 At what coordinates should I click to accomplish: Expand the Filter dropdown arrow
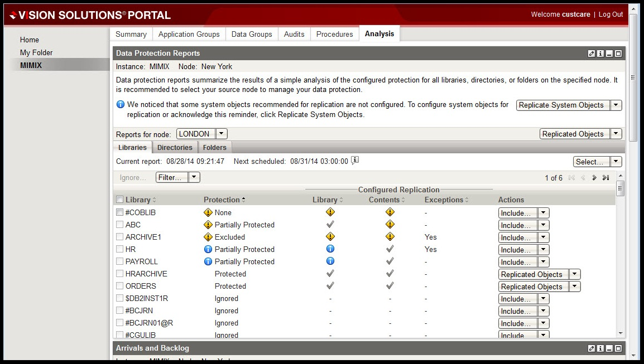[194, 177]
